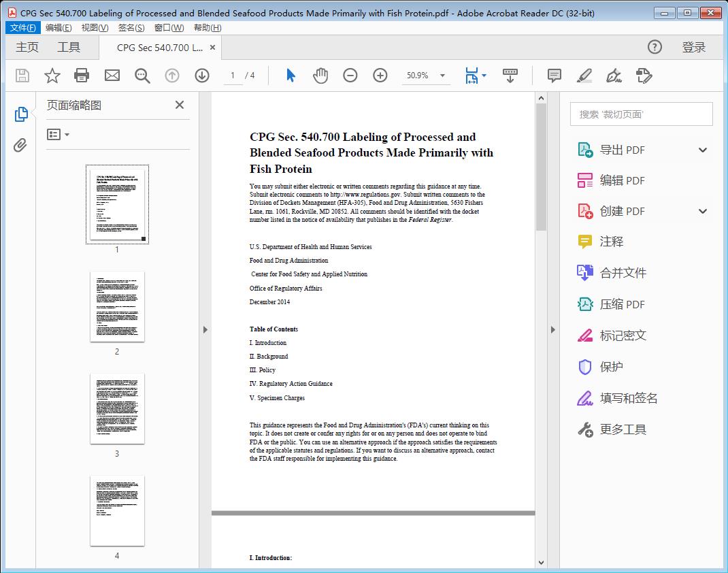Open attachments paperclip panel
The height and width of the screenshot is (573, 728).
pos(20,145)
